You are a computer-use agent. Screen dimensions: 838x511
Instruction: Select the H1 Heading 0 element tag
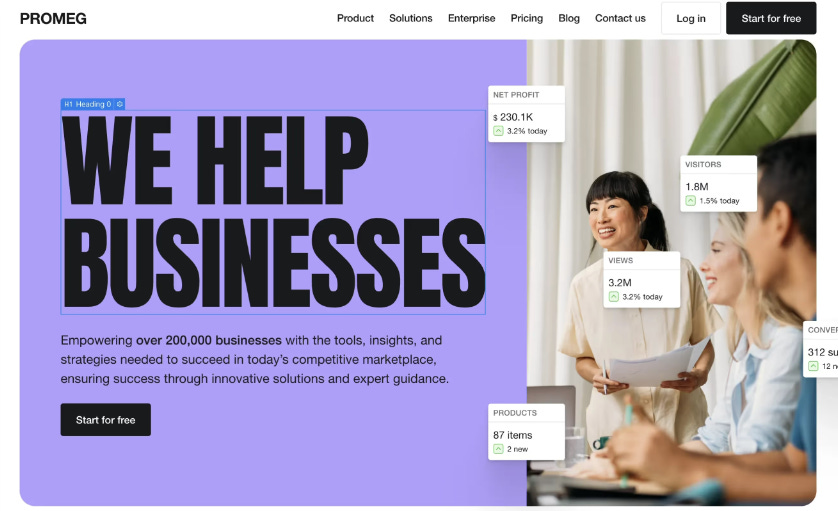coord(88,104)
